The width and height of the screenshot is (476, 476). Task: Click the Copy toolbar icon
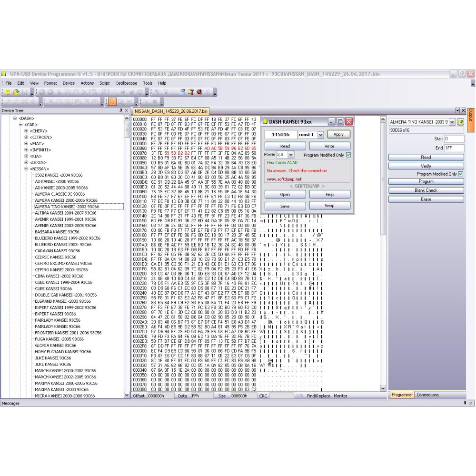[68, 92]
